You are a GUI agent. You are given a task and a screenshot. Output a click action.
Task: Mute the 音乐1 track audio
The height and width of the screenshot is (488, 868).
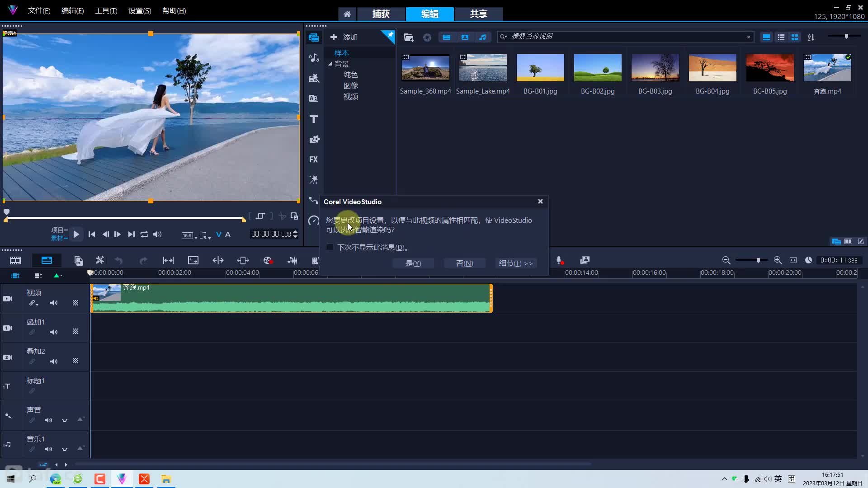click(48, 449)
